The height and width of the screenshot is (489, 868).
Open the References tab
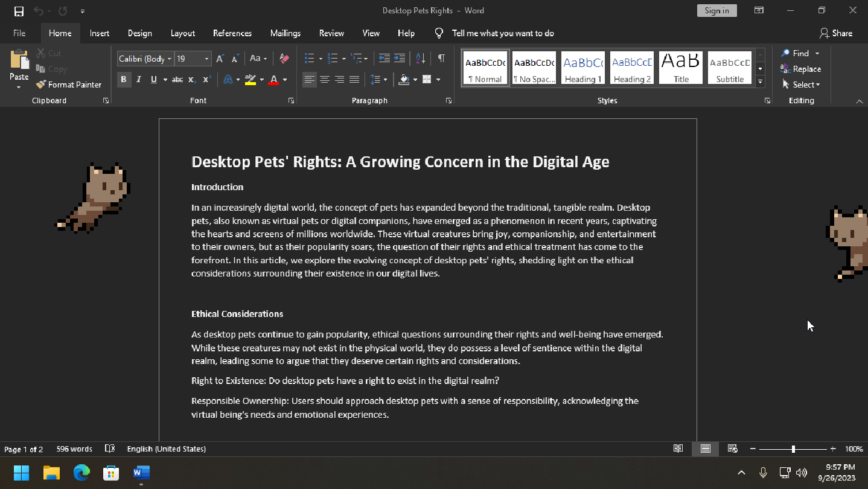(232, 33)
